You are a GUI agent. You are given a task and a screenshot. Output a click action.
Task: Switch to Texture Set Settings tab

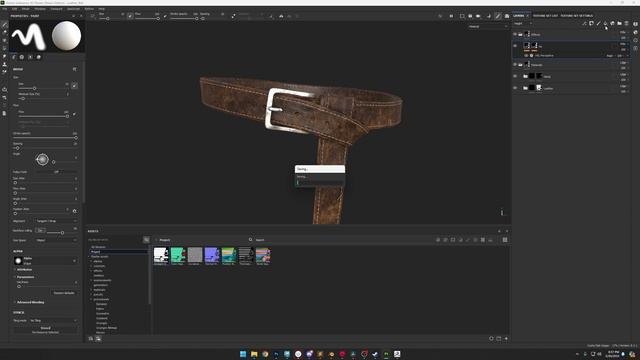[576, 16]
